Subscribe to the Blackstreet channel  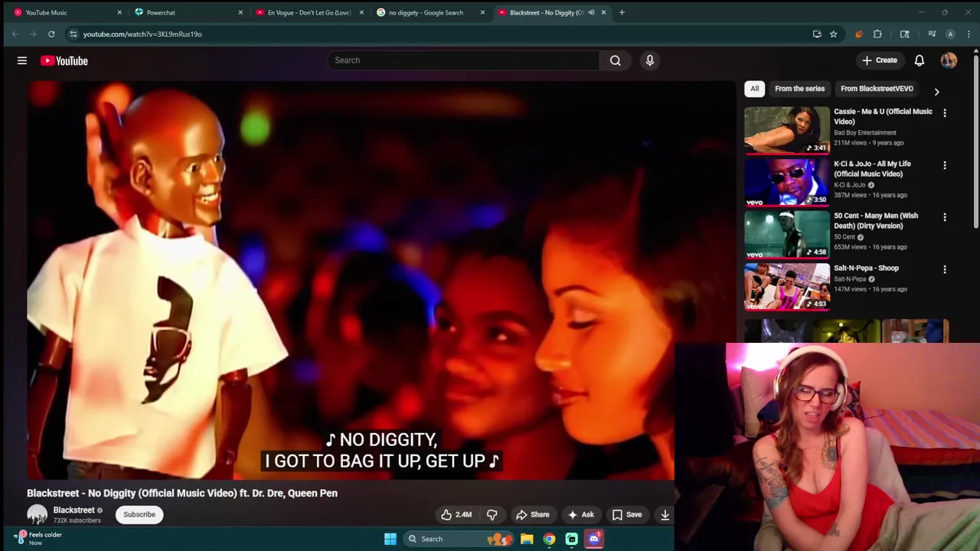point(139,514)
